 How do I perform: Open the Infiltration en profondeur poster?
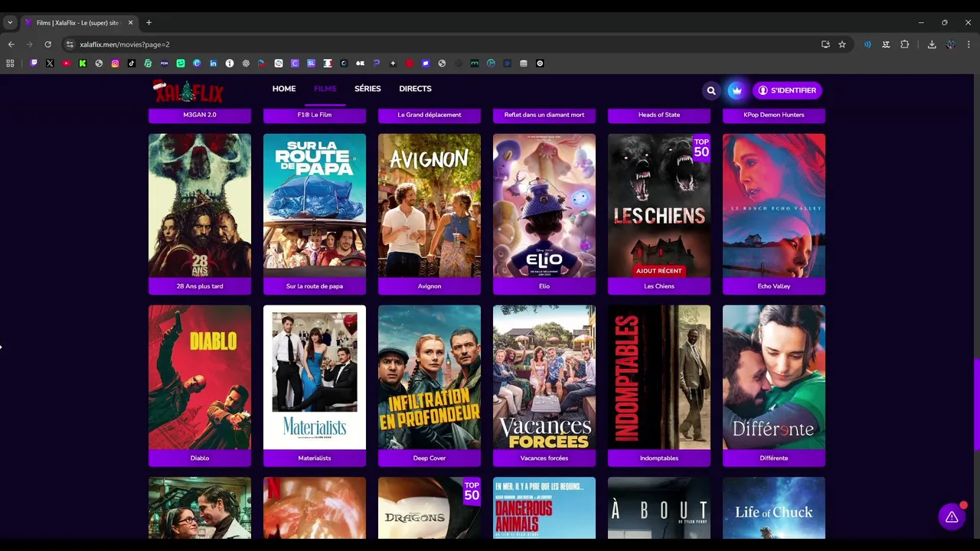(430, 377)
